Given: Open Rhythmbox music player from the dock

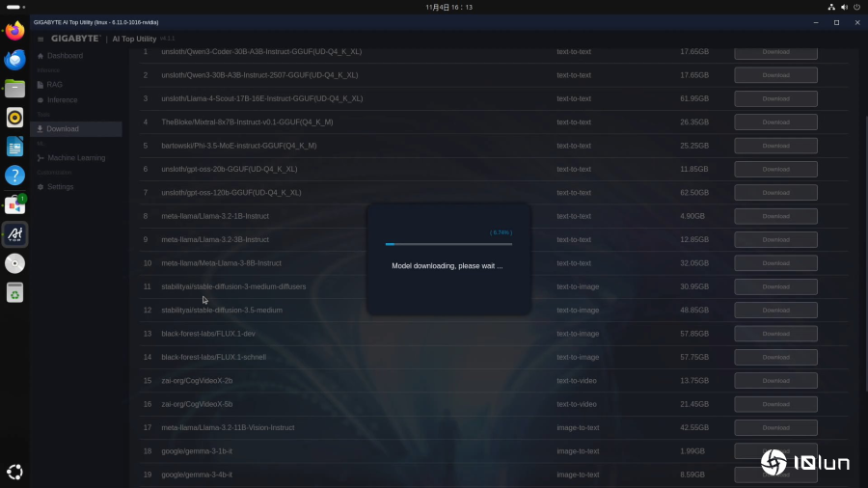Looking at the screenshot, I should (x=14, y=118).
